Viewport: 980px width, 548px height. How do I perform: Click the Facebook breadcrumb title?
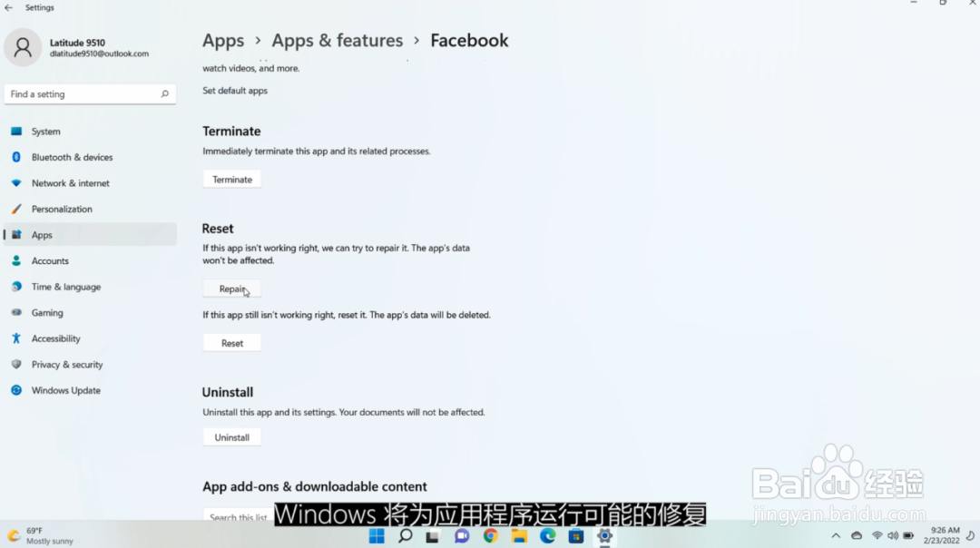point(469,41)
